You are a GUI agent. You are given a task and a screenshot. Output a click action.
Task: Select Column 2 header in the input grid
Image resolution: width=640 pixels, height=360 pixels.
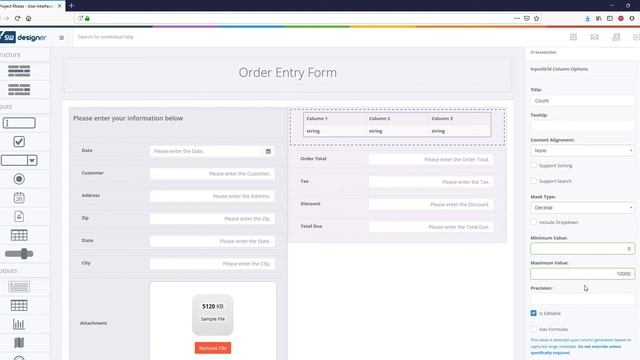(x=397, y=118)
